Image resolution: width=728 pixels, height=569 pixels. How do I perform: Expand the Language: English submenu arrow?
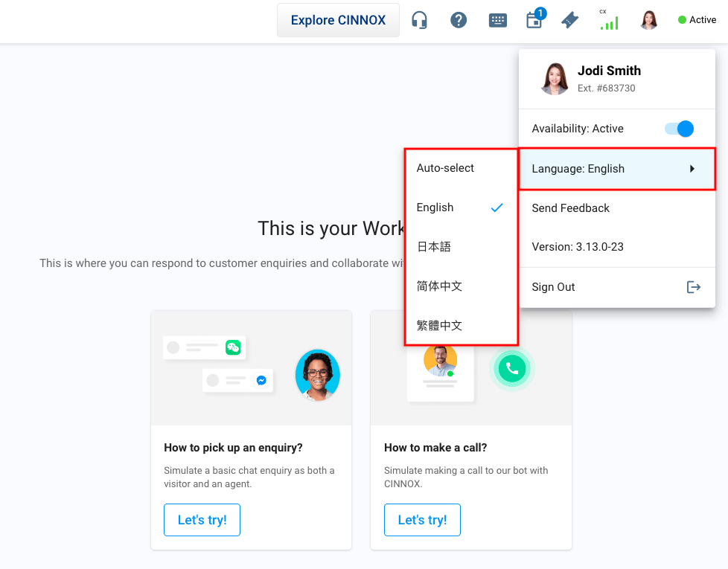692,169
